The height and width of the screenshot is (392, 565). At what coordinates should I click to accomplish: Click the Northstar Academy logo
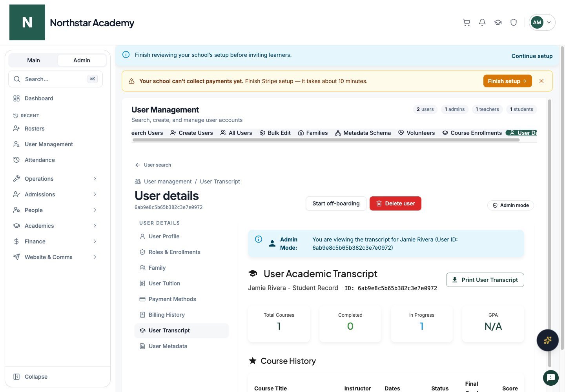27,22
